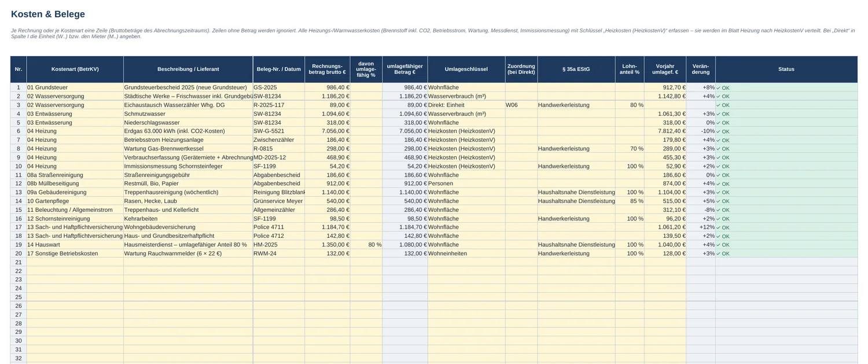Click the "§ 35a EStG" header cell
The width and height of the screenshot is (868, 364).
(576, 69)
